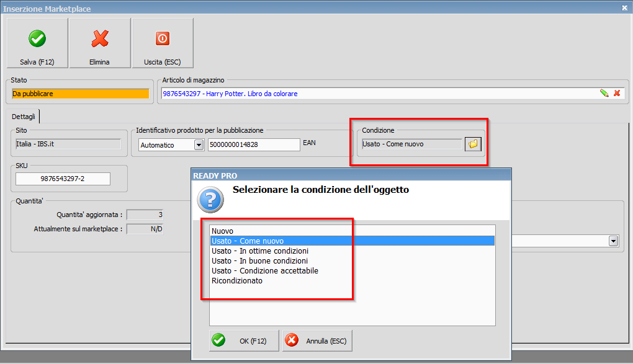
Task: Open condition picker folder icon
Action: pyautogui.click(x=473, y=144)
